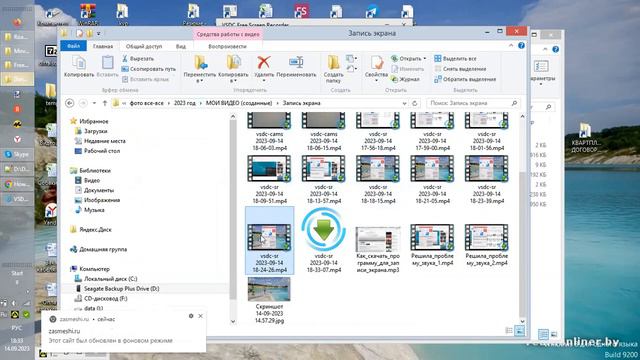640x360 pixels.
Task: Select vsdc-sr 2023-09-14 18-23-39.mp4 file
Action: (x=487, y=179)
